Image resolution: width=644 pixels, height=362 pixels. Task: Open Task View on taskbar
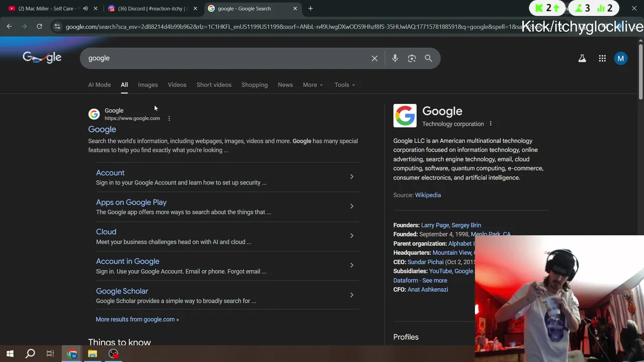coord(50,354)
